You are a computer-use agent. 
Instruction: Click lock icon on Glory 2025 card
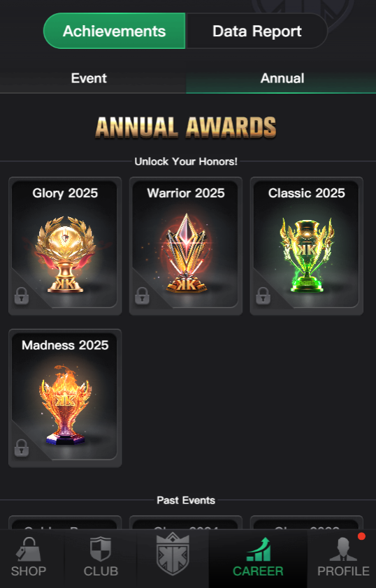[22, 295]
